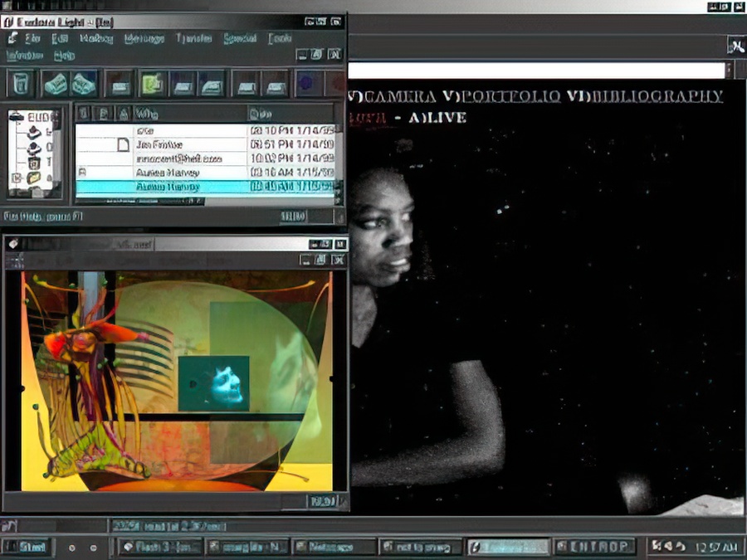Open the Edit menu in Eudora Light

click(x=60, y=38)
